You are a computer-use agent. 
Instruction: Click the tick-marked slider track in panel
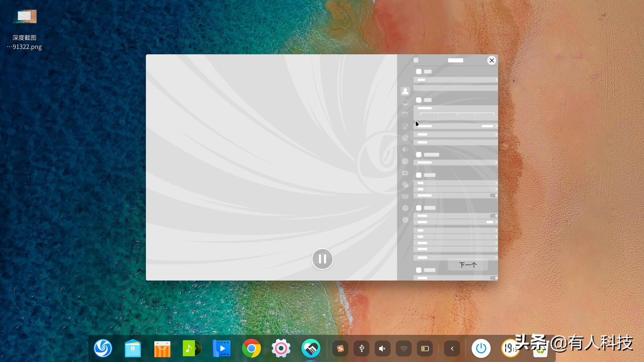pos(457,114)
